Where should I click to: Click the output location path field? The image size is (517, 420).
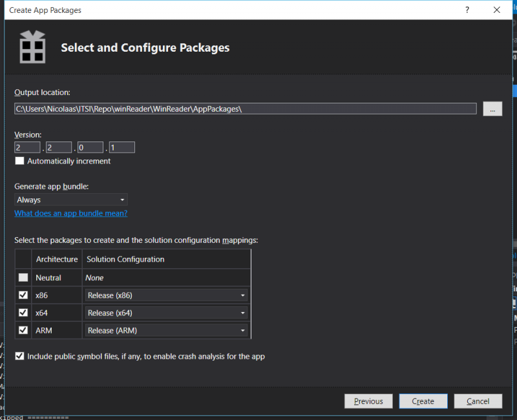pyautogui.click(x=246, y=109)
